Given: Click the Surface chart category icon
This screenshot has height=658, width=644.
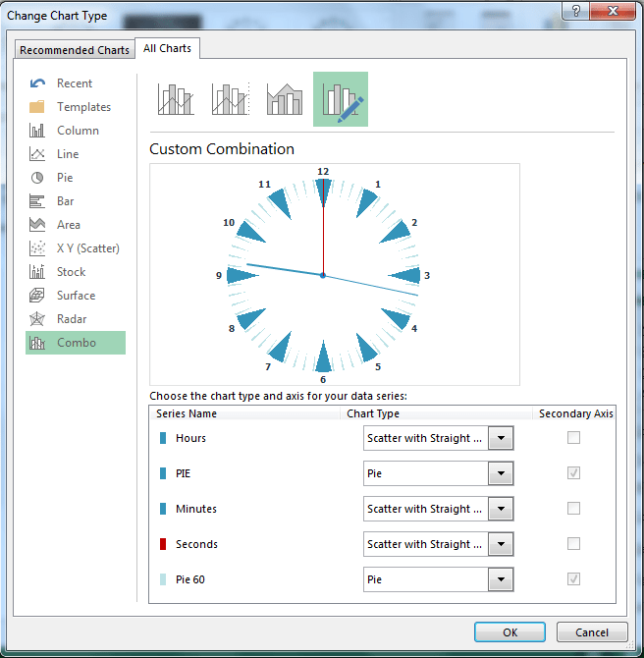Looking at the screenshot, I should (x=37, y=295).
